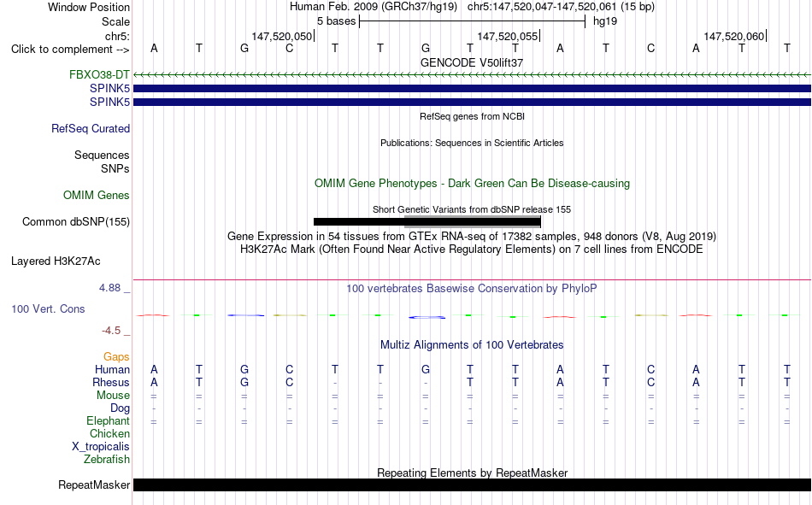Click the Scale label
This screenshot has width=812, height=505.
tap(115, 21)
